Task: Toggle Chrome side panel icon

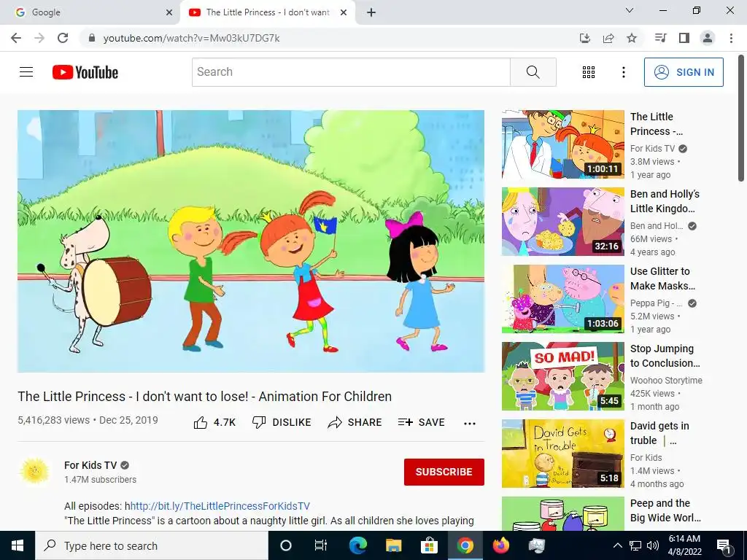Action: [x=684, y=38]
